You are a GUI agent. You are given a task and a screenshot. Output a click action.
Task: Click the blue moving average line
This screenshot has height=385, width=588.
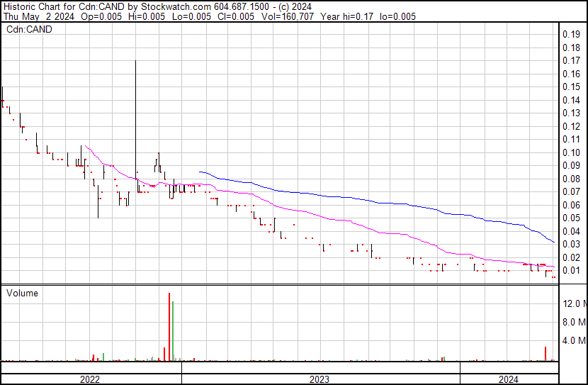354,196
